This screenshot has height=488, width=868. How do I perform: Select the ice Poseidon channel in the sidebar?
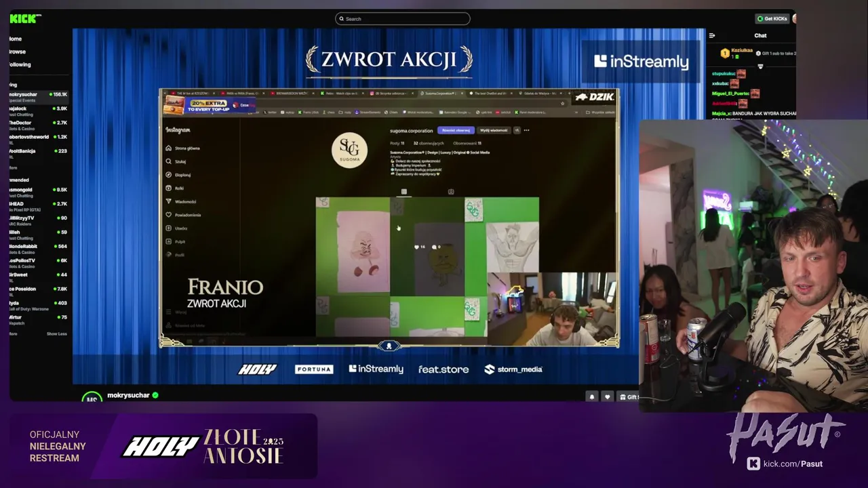39,291
